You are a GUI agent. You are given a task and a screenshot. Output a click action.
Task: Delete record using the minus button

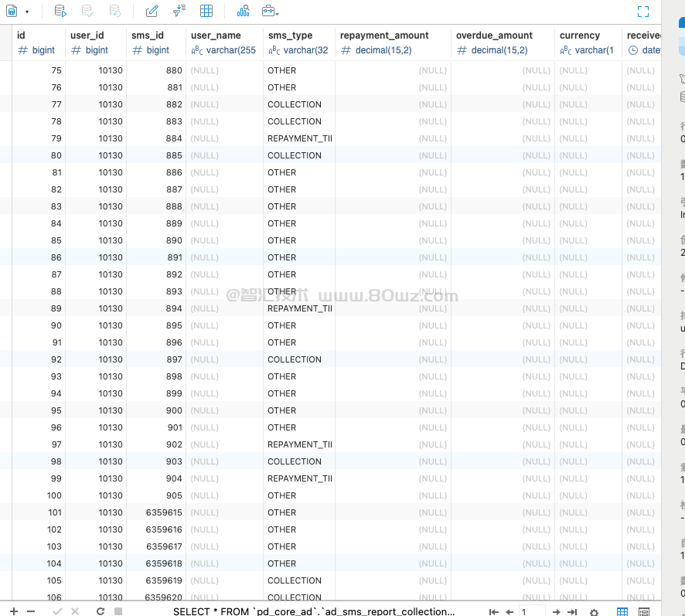[31, 611]
